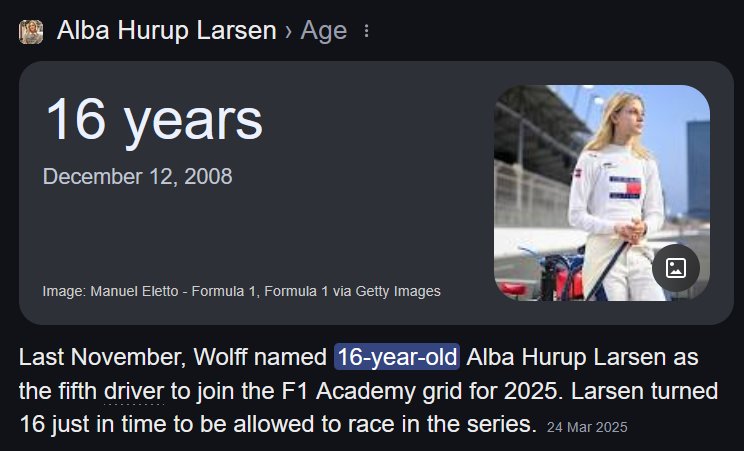Select the Age breadcrumb label
The image size is (744, 451).
click(324, 31)
